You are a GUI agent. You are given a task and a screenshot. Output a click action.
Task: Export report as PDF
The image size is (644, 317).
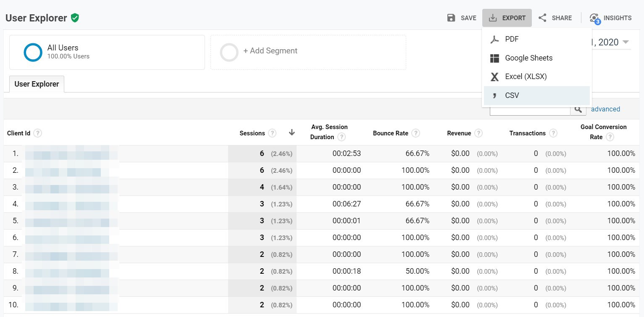[x=512, y=39]
